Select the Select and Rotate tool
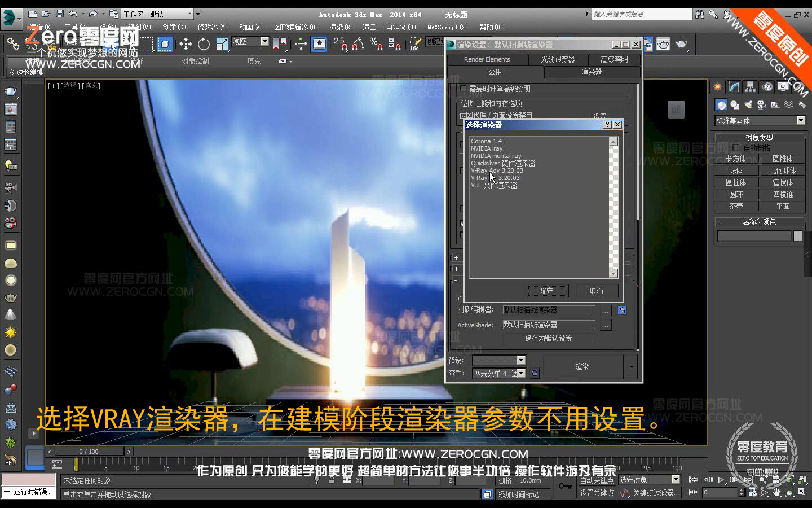Viewport: 812px width, 508px height. click(x=204, y=43)
